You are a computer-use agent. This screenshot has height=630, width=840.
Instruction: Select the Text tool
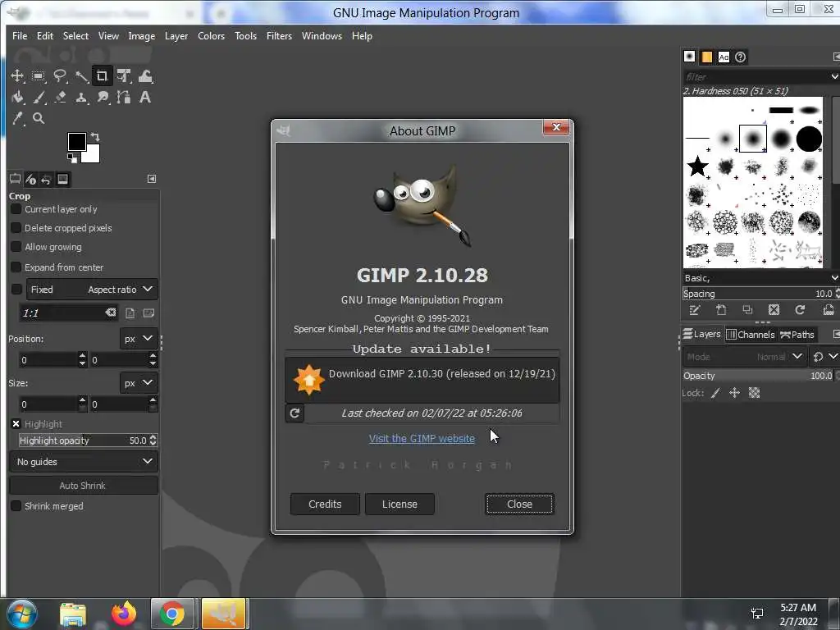click(x=144, y=98)
